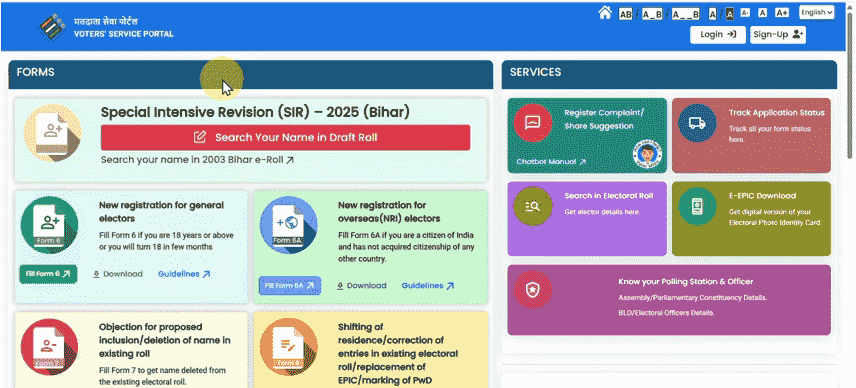Image resolution: width=856 pixels, height=388 pixels.
Task: Click Search Your Name in Draft Roll
Action: click(x=286, y=138)
